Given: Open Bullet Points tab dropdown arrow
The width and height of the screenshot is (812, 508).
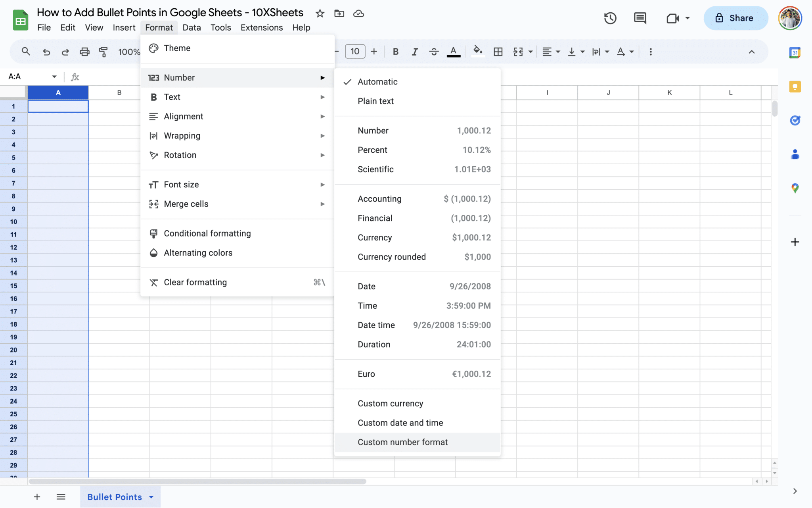Looking at the screenshot, I should [x=151, y=497].
